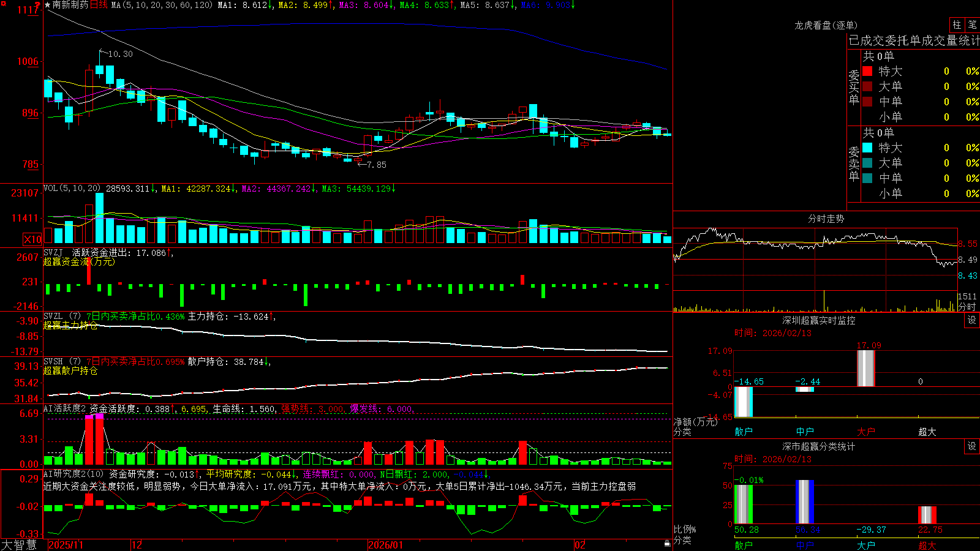The width and height of the screenshot is (980, 551).
Task: Click the 日线 period label
Action: 99,5
